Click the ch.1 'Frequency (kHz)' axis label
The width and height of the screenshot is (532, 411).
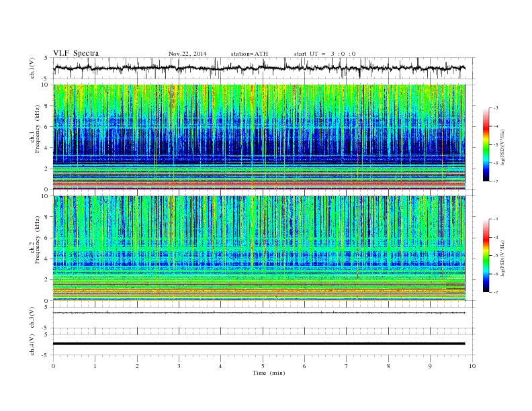(37, 129)
